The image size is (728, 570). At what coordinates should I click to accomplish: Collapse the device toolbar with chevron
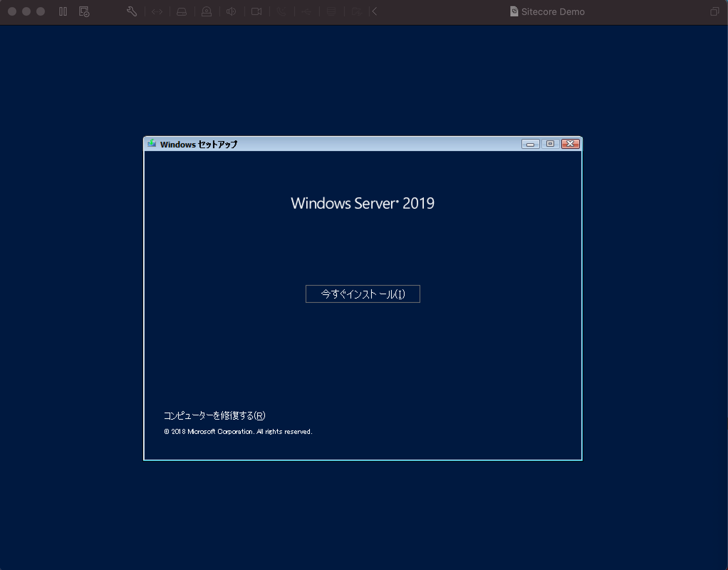coord(374,11)
